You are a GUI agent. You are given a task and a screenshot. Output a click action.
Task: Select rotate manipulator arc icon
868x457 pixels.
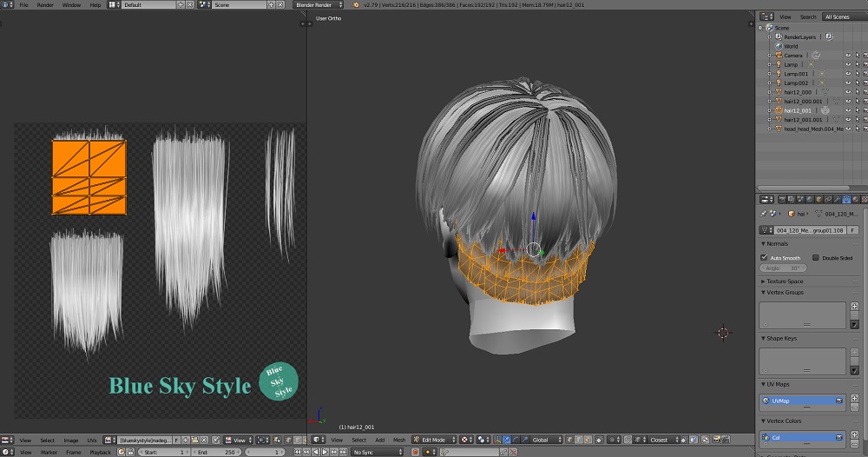tap(516, 440)
